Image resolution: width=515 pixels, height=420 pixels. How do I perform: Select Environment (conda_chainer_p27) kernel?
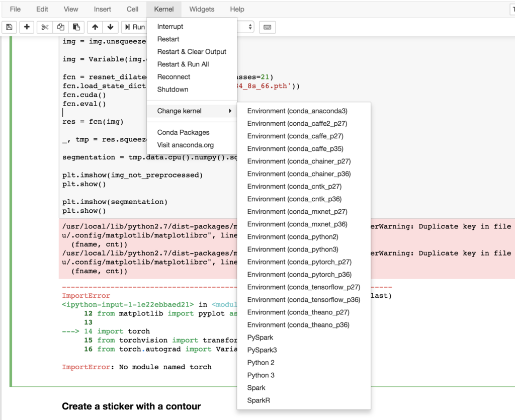(x=304, y=161)
